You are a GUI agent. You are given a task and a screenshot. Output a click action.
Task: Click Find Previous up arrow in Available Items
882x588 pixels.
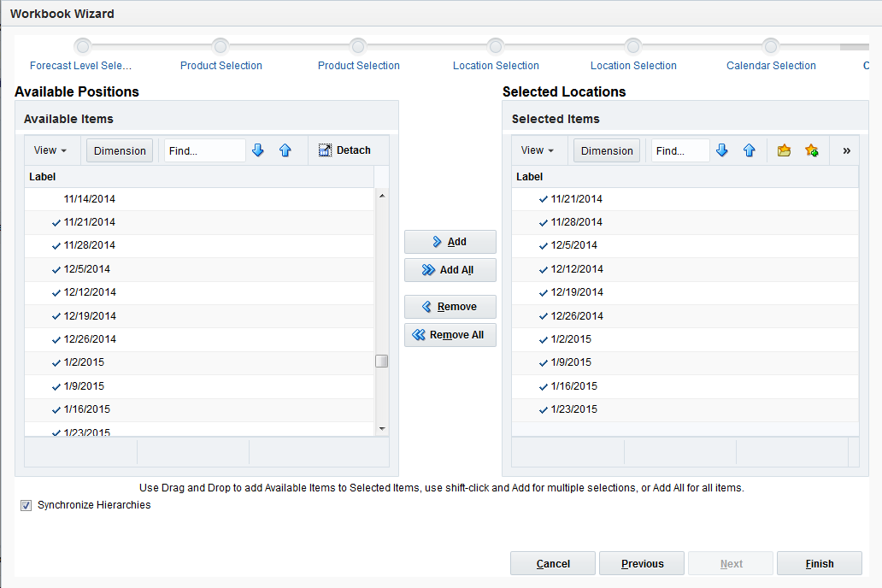tap(285, 150)
